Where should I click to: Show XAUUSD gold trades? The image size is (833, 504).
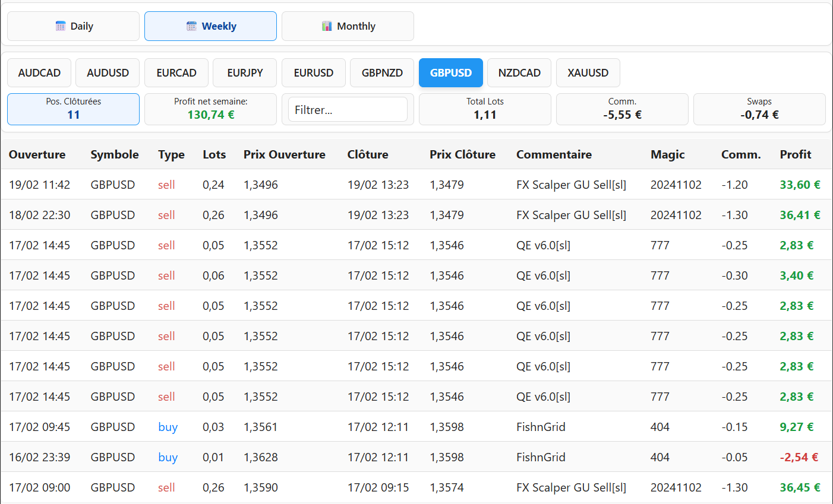point(588,73)
